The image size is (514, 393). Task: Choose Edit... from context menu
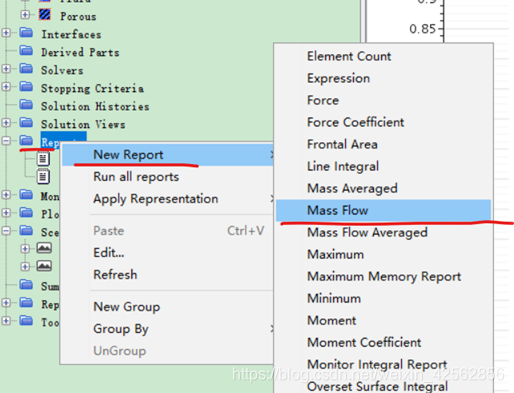pos(168,253)
